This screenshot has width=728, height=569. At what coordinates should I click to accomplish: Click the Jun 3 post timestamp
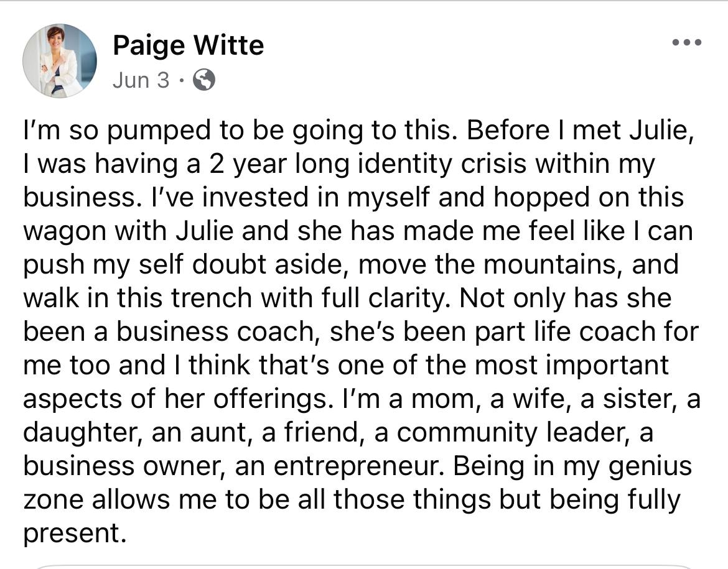(141, 80)
